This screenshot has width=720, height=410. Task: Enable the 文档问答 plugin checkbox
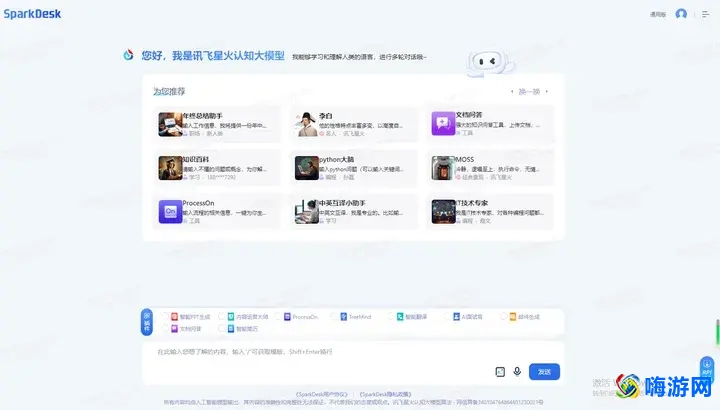coord(165,328)
